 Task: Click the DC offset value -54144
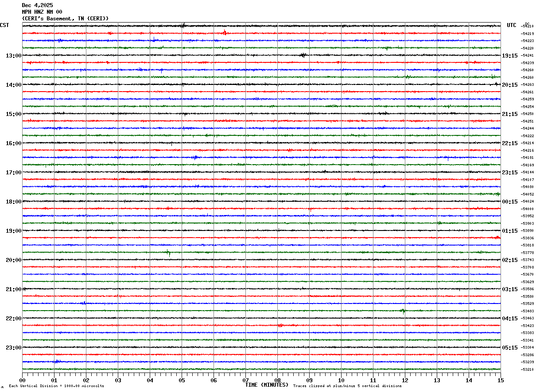click(x=528, y=173)
